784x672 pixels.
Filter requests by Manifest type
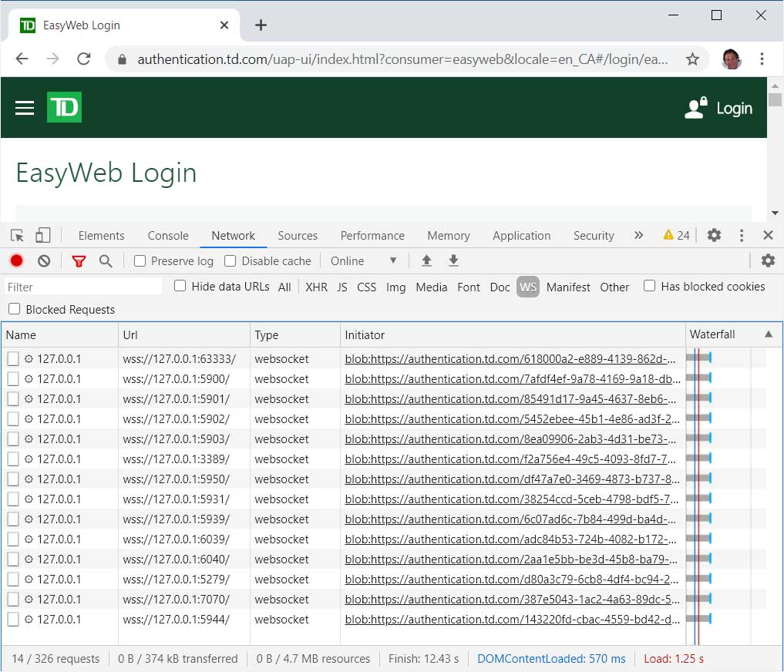coord(568,287)
